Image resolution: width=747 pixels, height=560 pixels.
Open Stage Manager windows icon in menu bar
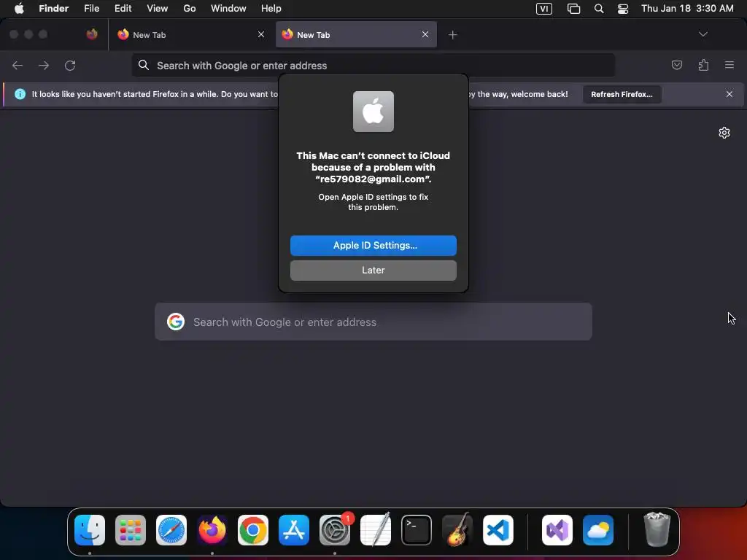(x=573, y=9)
